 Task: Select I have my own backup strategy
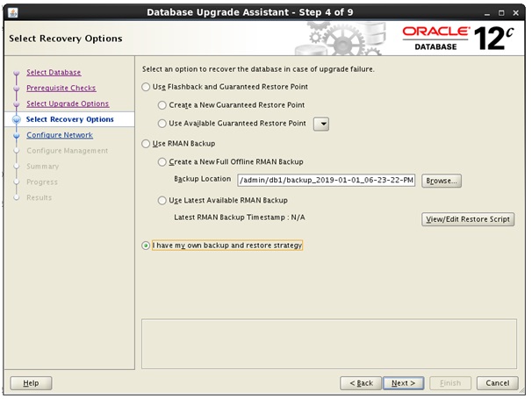point(146,246)
